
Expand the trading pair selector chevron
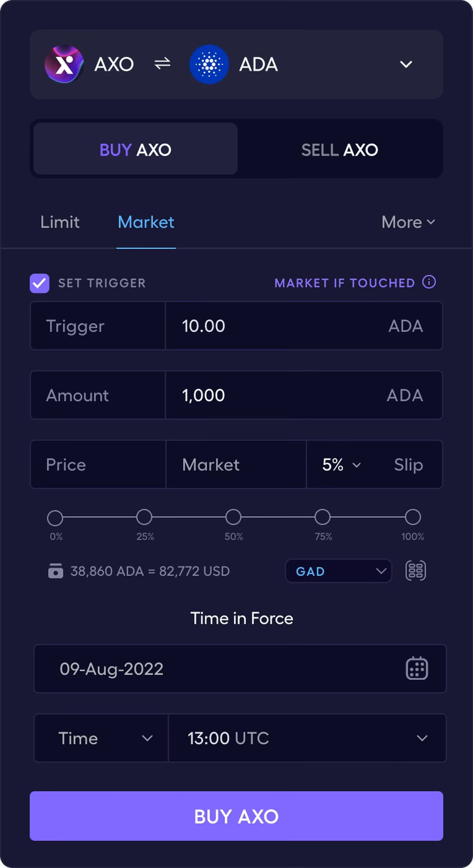point(406,64)
